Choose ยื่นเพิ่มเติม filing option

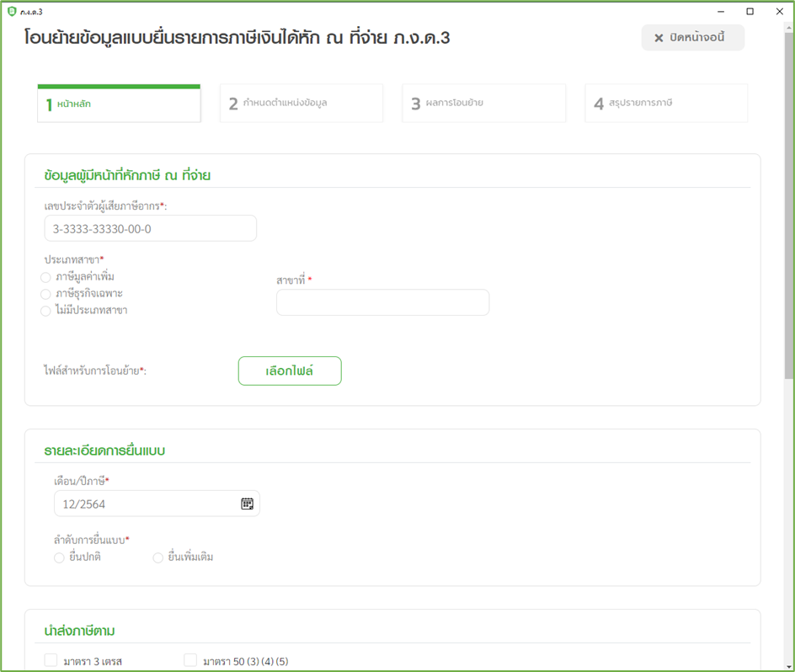(x=157, y=557)
